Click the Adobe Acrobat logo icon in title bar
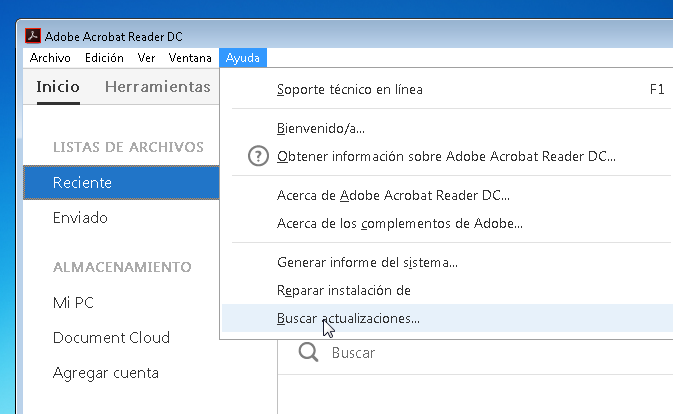The width and height of the screenshot is (673, 414). [32, 37]
